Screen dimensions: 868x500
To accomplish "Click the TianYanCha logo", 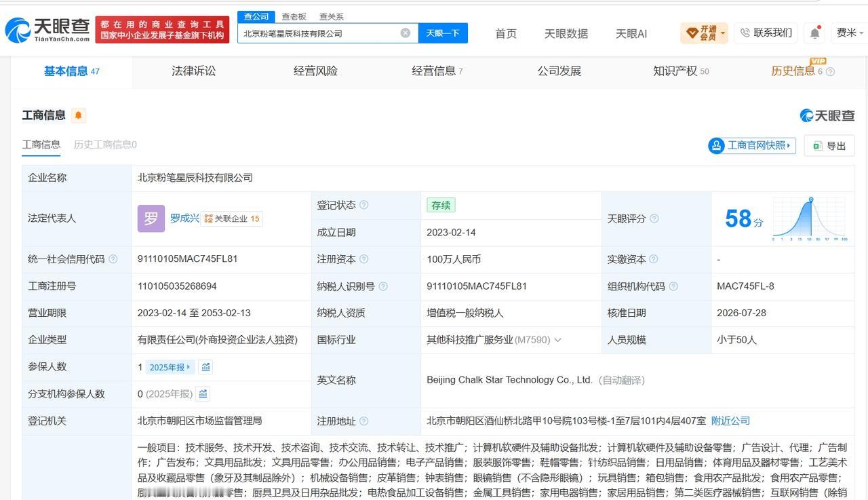I will 47,30.
